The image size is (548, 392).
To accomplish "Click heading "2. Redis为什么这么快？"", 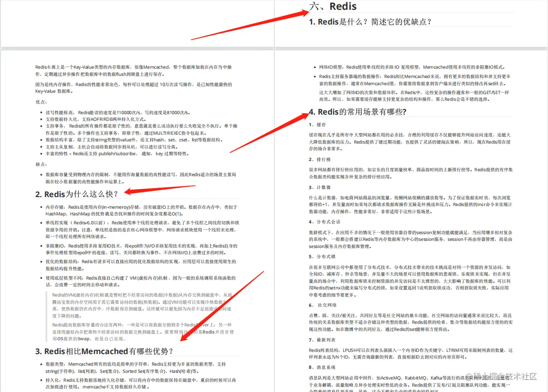I will (x=77, y=194).
